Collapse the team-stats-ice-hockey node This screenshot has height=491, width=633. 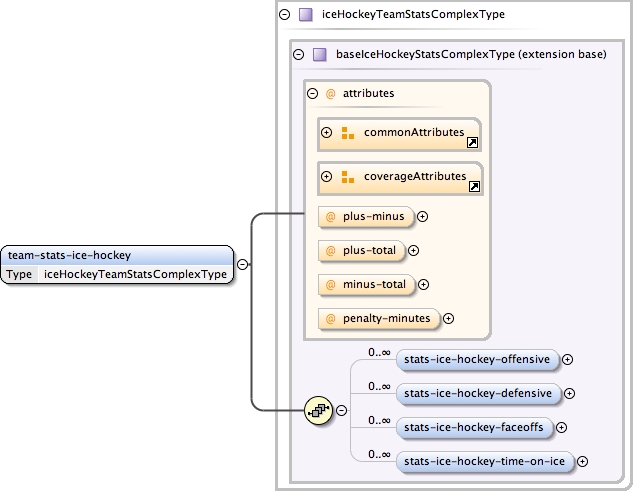(x=243, y=265)
